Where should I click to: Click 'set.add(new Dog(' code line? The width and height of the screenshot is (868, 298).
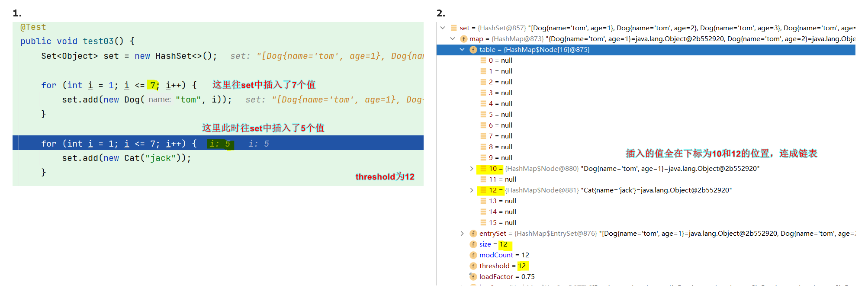pyautogui.click(x=103, y=99)
